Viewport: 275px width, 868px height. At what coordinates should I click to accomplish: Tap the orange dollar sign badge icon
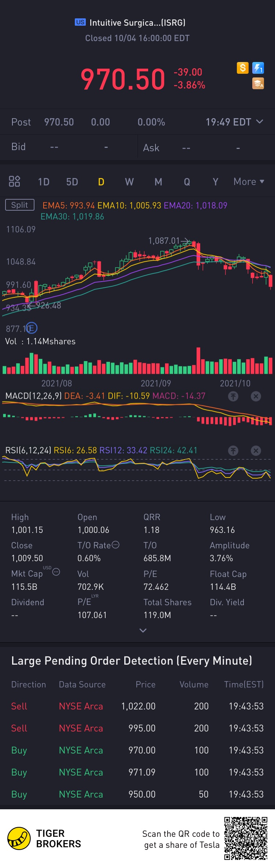point(243,68)
